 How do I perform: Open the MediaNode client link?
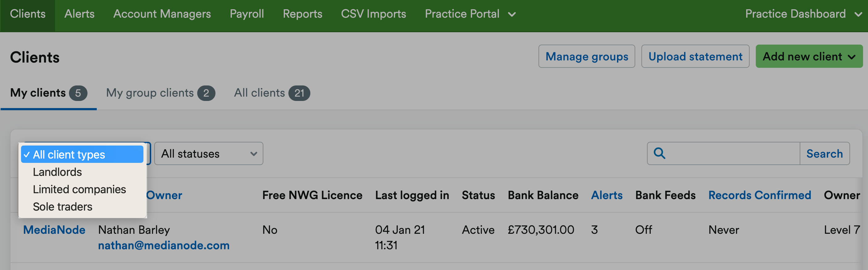(x=54, y=229)
